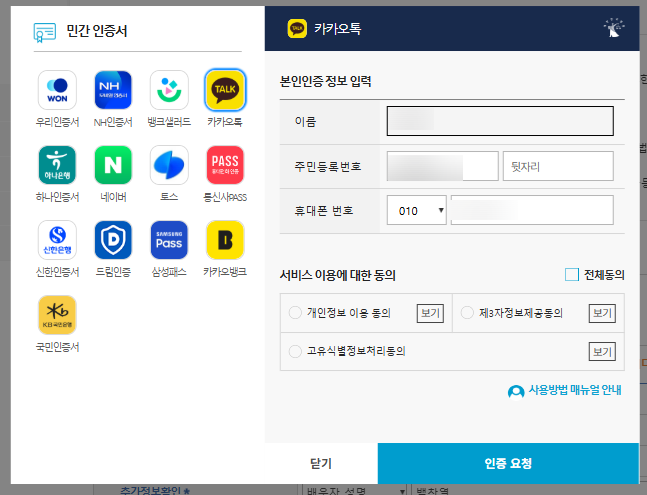Pick the 카카오톡 TALK certificate icon
The width and height of the screenshot is (647, 495).
click(x=225, y=90)
